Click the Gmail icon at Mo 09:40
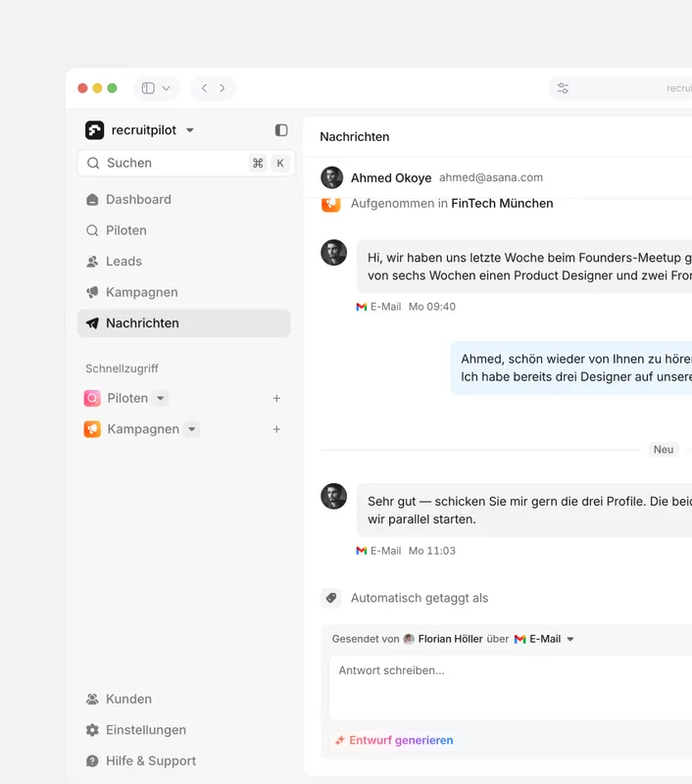The height and width of the screenshot is (784, 692). click(361, 307)
